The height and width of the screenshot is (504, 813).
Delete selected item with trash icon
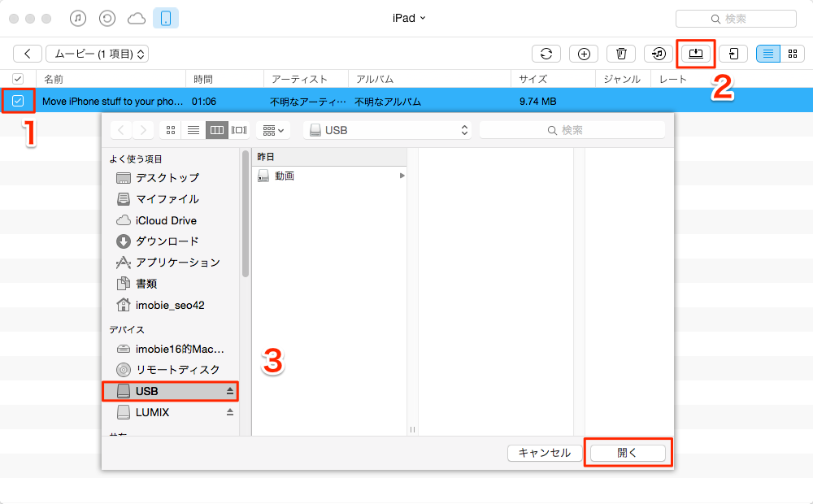pyautogui.click(x=621, y=54)
